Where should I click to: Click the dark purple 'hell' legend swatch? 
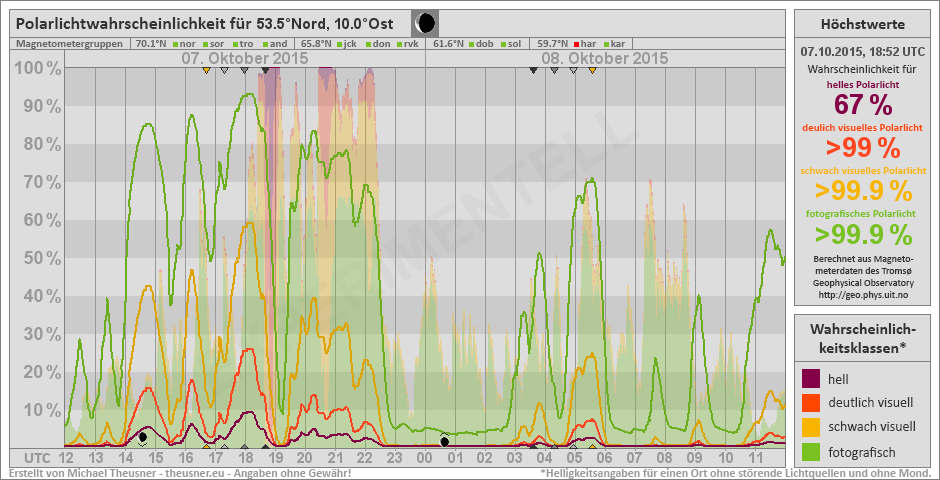(813, 378)
